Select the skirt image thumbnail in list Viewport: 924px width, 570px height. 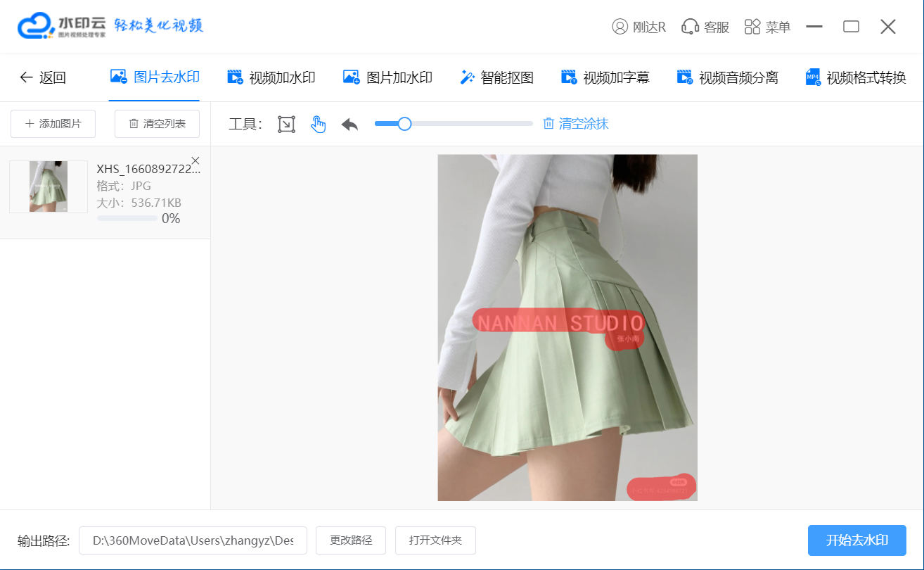pos(49,186)
